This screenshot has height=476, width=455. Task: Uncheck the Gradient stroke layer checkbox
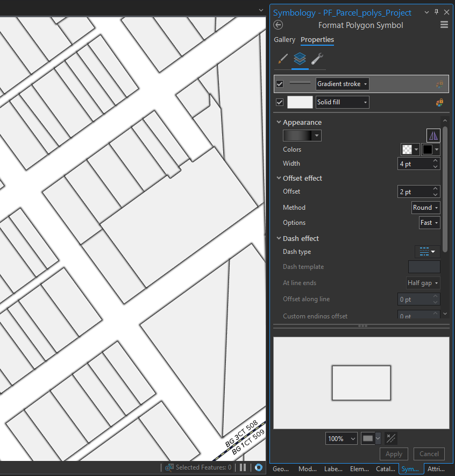[x=280, y=83]
